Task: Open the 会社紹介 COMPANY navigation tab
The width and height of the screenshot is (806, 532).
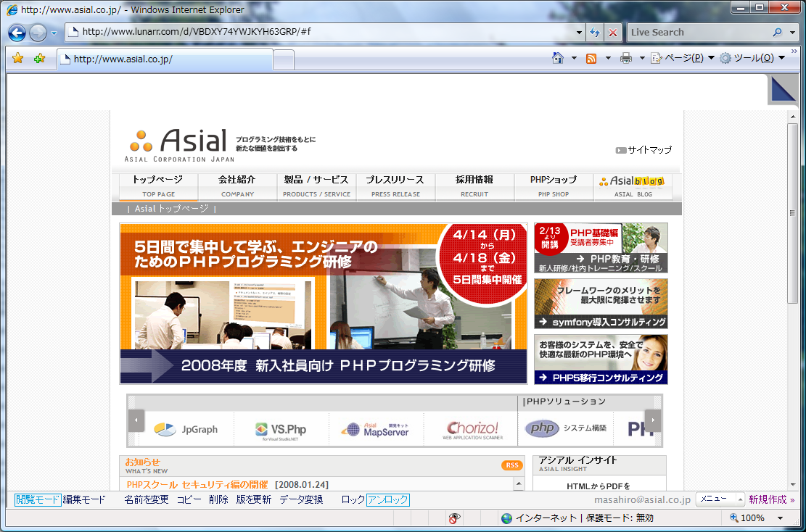Action: pyautogui.click(x=237, y=186)
